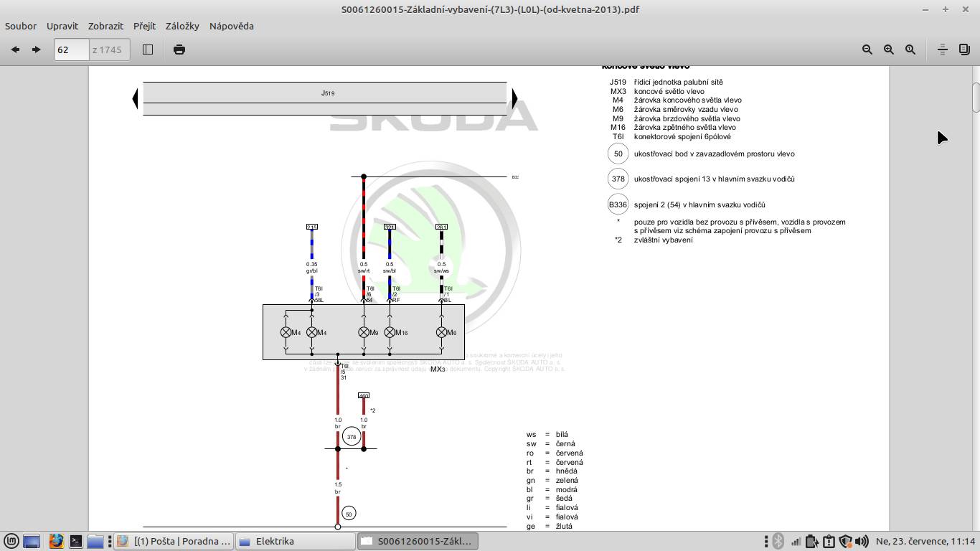The height and width of the screenshot is (551, 980).
Task: Switch to the Elektrika folder window
Action: pos(295,541)
